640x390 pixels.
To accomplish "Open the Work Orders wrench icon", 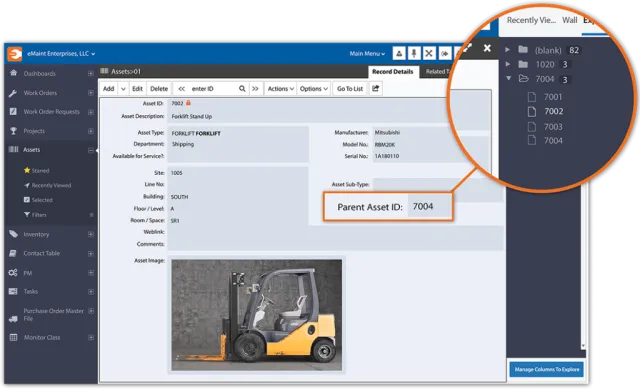I will pyautogui.click(x=13, y=93).
